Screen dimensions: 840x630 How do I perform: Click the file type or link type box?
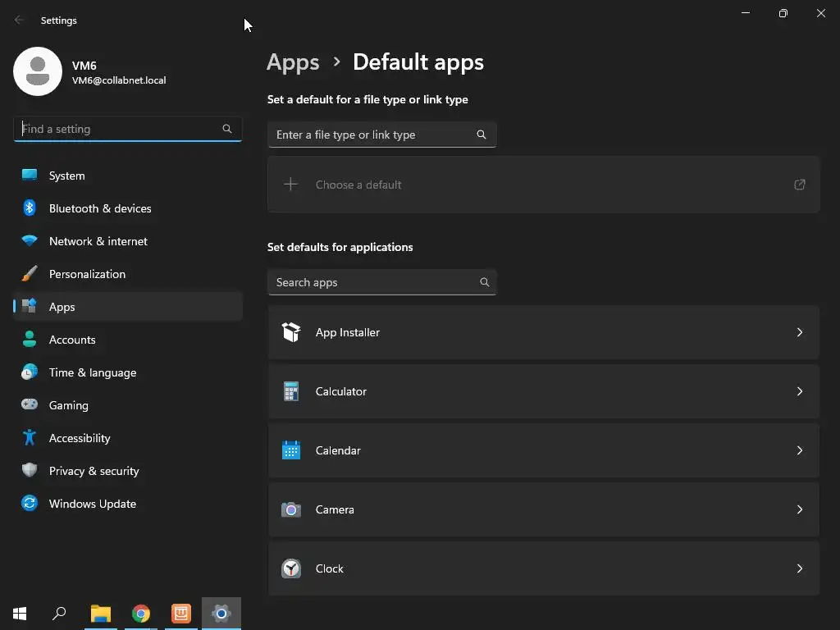pyautogui.click(x=373, y=135)
